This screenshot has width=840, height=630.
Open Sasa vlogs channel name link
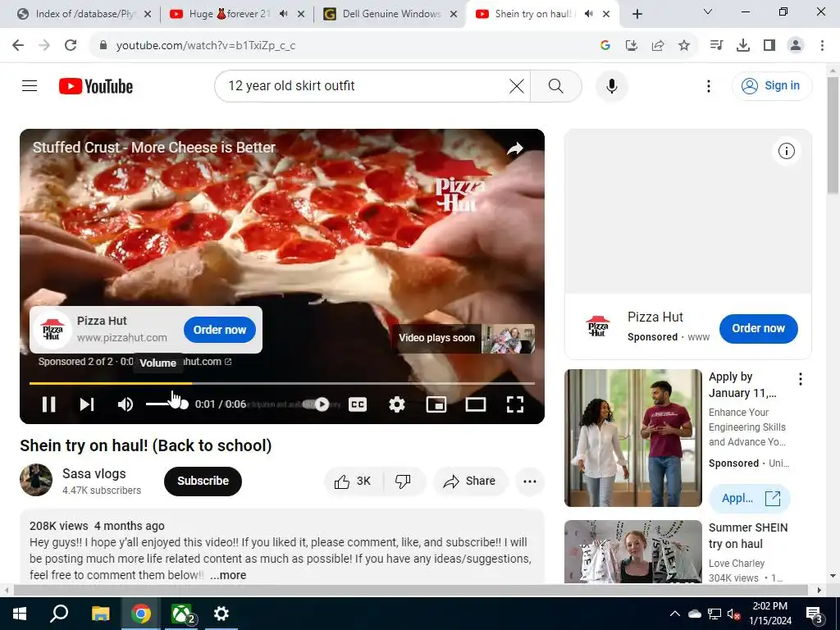point(94,473)
